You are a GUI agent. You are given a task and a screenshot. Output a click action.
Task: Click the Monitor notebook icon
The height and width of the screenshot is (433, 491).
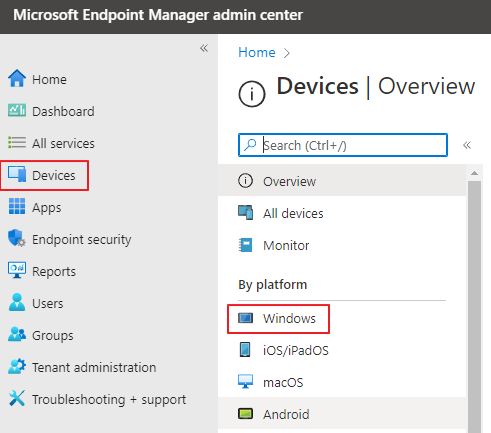tap(245, 245)
